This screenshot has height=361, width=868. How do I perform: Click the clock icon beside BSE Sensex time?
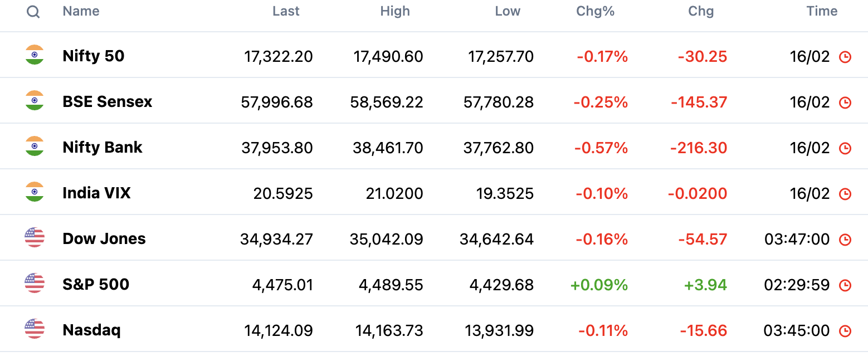[x=845, y=103]
